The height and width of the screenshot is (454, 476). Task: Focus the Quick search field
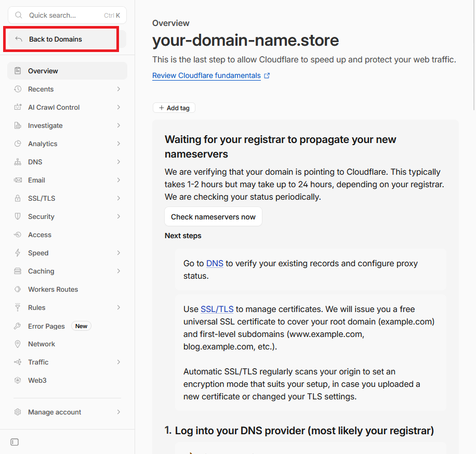coord(67,15)
